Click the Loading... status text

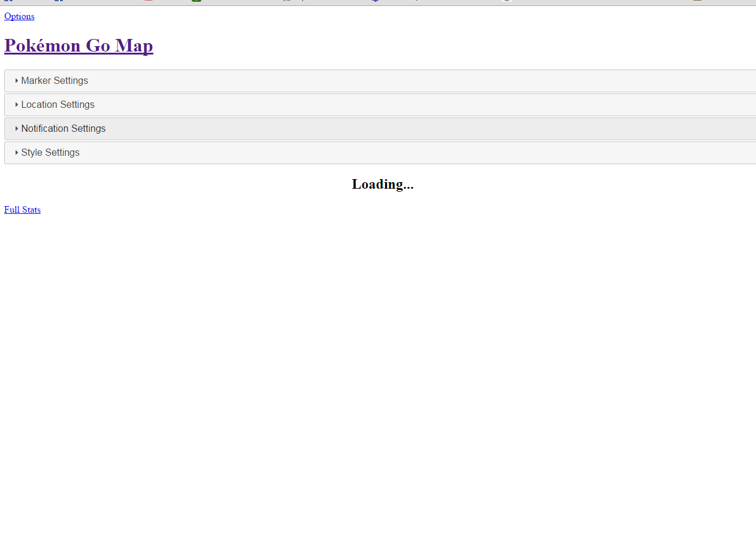(383, 185)
